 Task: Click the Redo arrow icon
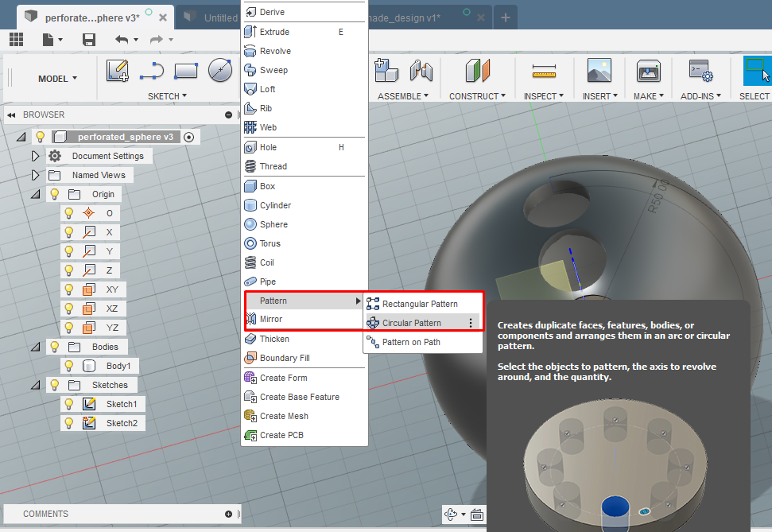pos(157,40)
